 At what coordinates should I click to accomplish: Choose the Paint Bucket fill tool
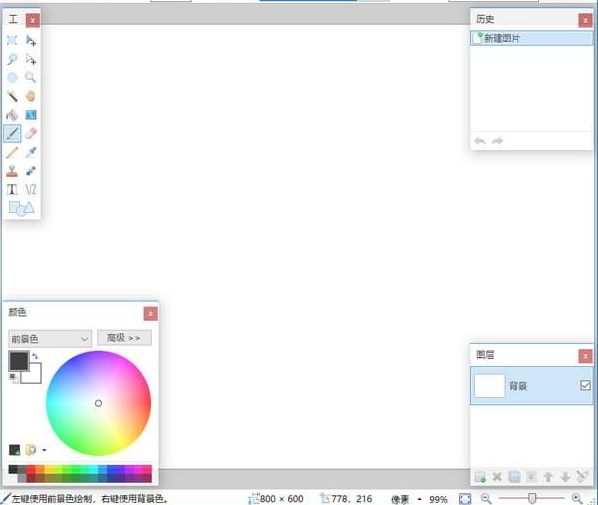pyautogui.click(x=12, y=115)
